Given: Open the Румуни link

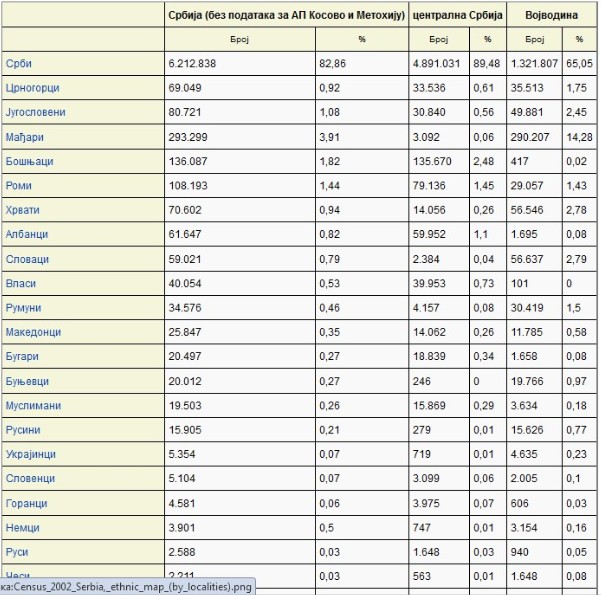Looking at the screenshot, I should pos(23,307).
